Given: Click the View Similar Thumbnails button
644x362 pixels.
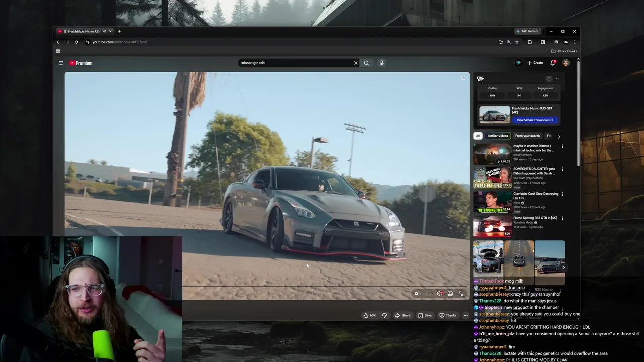Looking at the screenshot, I should (535, 120).
